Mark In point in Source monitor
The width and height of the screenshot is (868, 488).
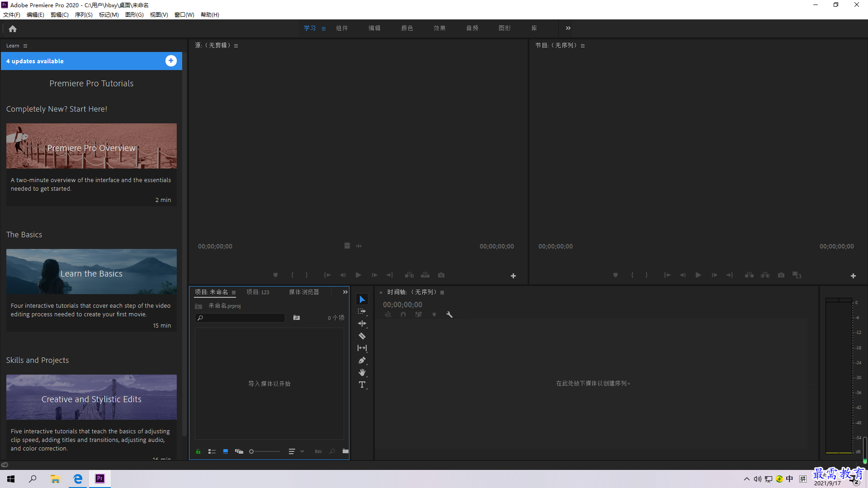pyautogui.click(x=292, y=275)
